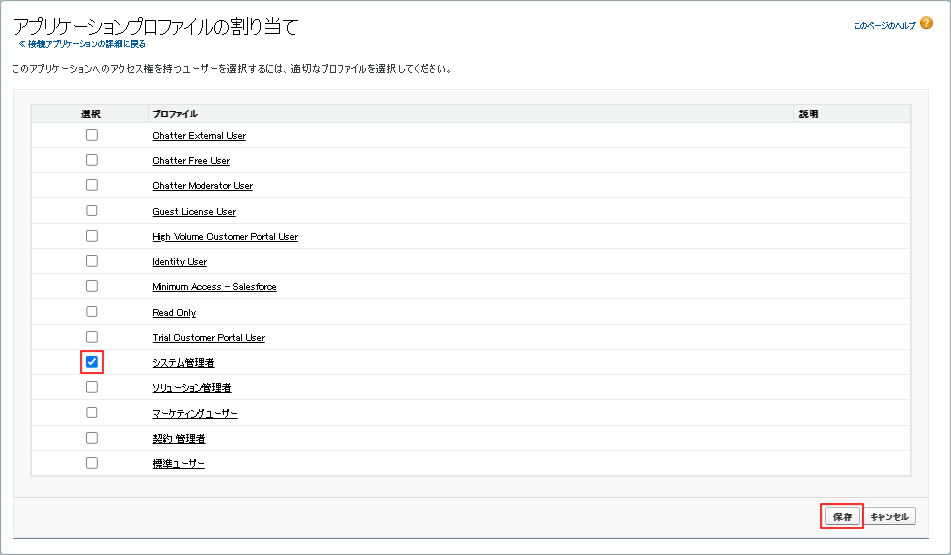Image resolution: width=951 pixels, height=555 pixels.
Task: Check the 標準ユーザー checkbox
Action: [x=92, y=463]
